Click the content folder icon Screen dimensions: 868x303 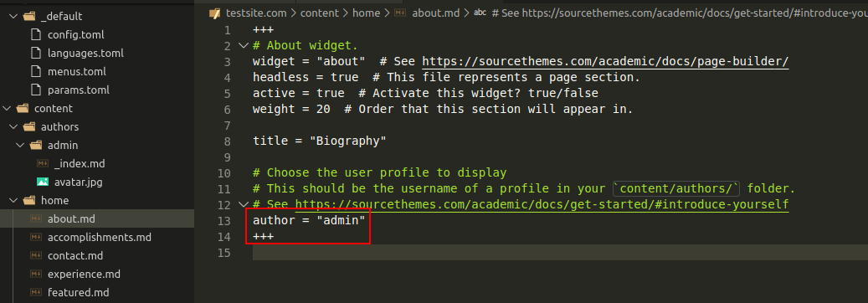click(23, 109)
